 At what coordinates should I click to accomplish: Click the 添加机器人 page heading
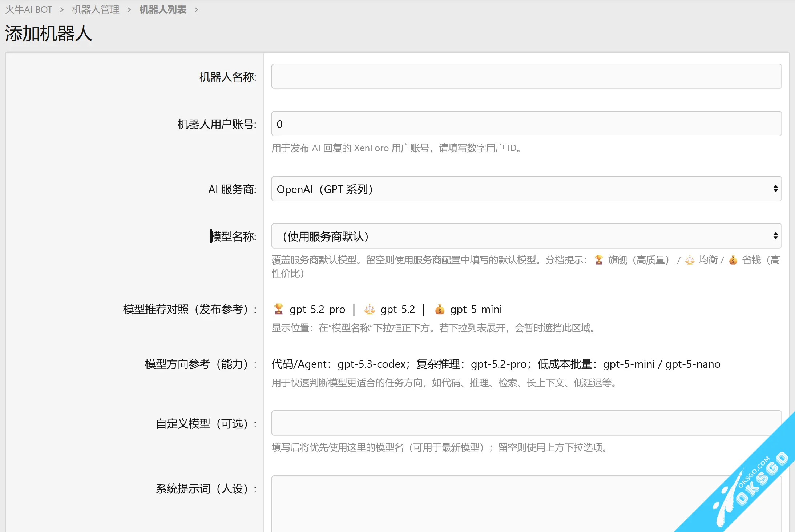48,33
